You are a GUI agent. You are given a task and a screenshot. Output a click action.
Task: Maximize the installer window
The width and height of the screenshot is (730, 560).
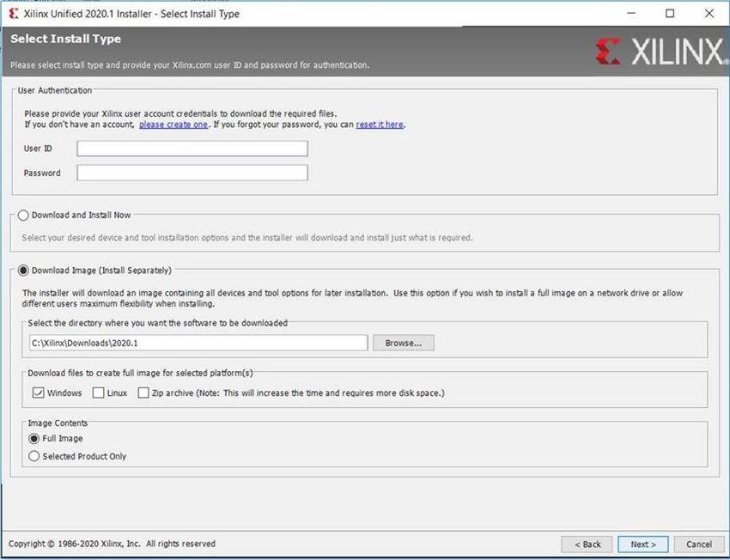point(670,14)
